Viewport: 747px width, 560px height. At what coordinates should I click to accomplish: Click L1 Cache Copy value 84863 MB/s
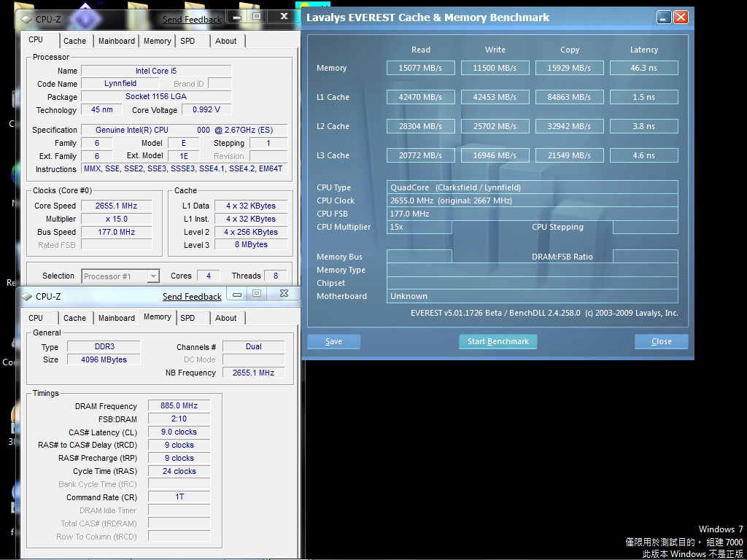tap(569, 97)
